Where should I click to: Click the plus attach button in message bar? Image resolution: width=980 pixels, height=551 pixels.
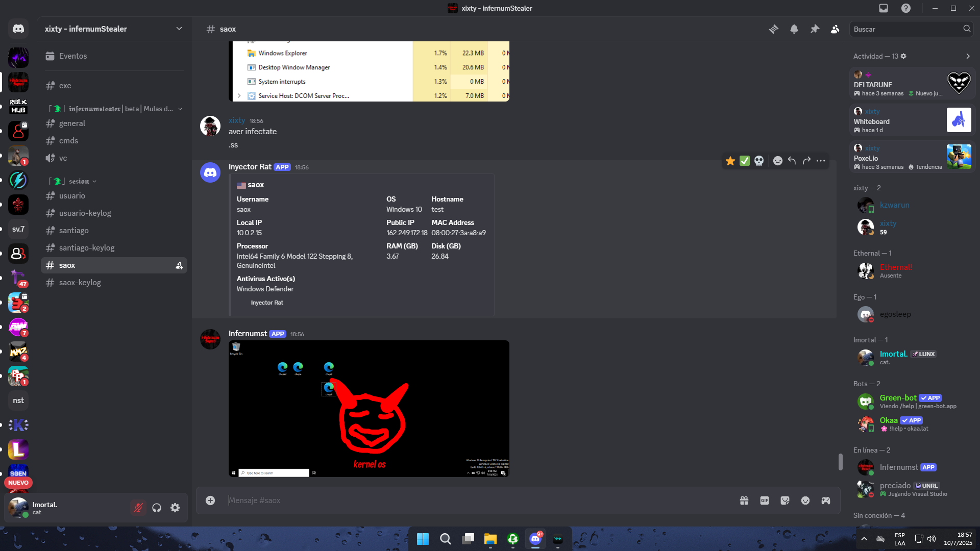tap(210, 500)
